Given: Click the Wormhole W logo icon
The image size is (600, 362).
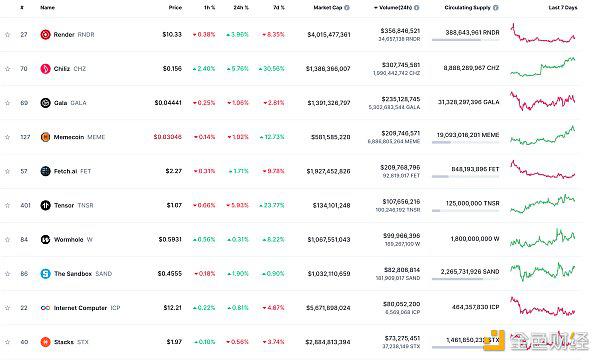Looking at the screenshot, I should 46,240.
